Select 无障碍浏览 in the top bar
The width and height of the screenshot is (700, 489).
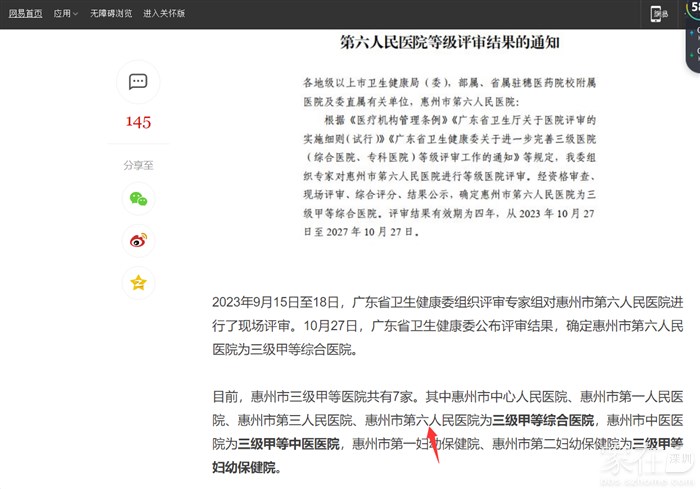click(110, 14)
